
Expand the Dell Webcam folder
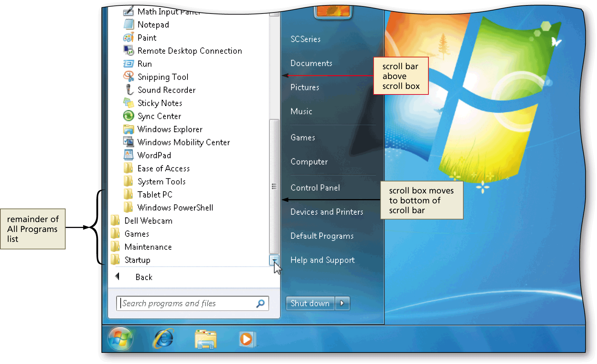(148, 221)
